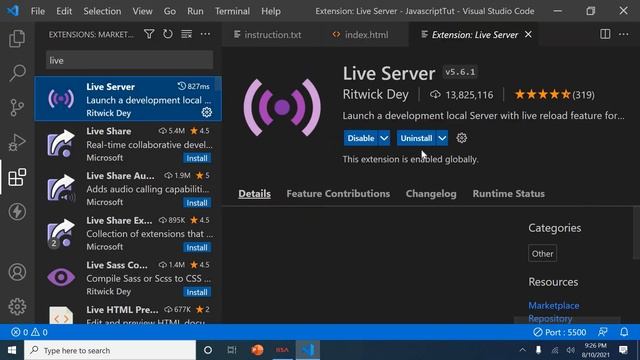
Task: Open the Action Center notification icon
Action: (623, 350)
